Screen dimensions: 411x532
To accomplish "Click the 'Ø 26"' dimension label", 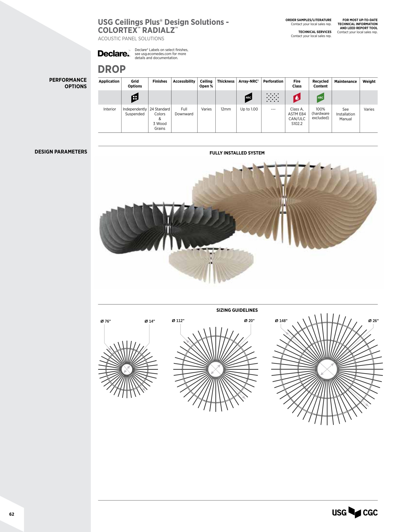I will click(373, 321).
